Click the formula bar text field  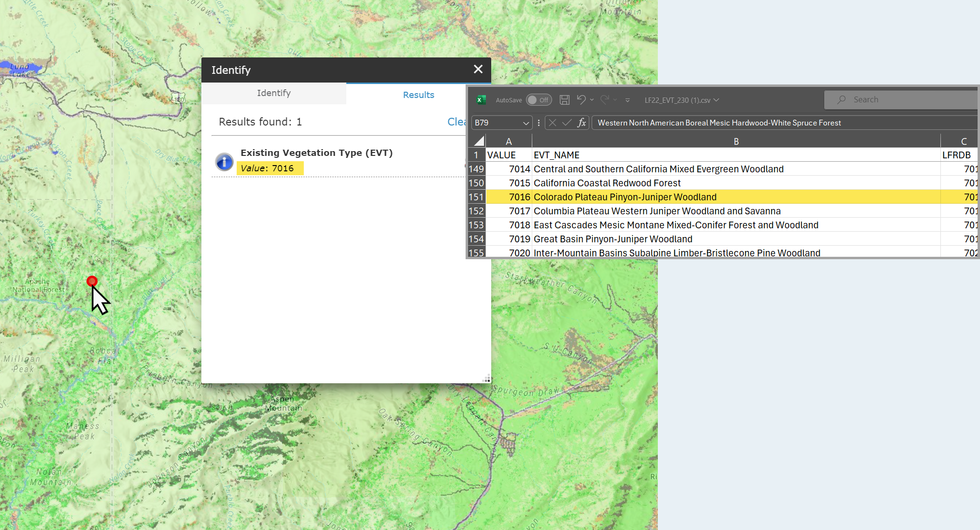pyautogui.click(x=784, y=123)
